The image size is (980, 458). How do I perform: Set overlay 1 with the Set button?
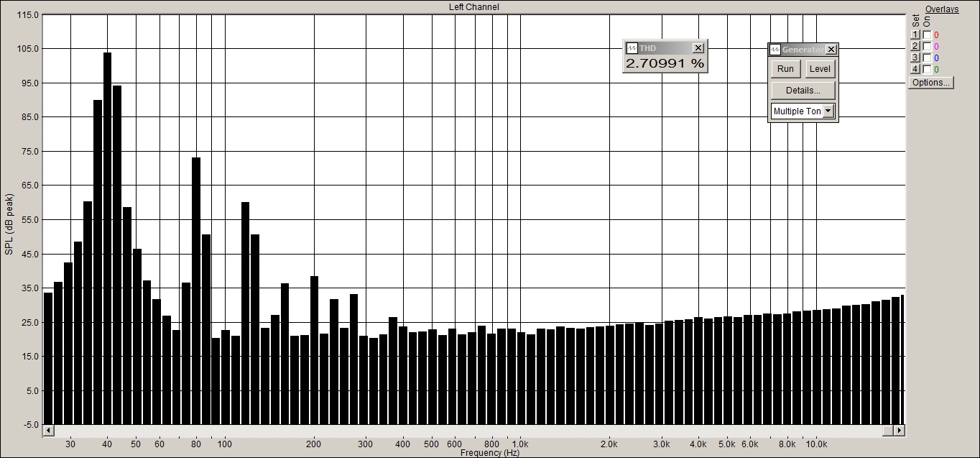click(x=915, y=35)
